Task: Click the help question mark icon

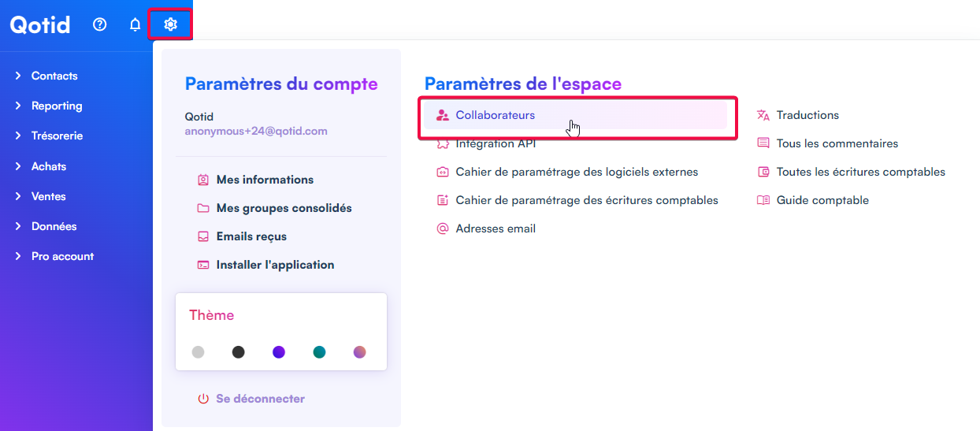Action: [99, 24]
